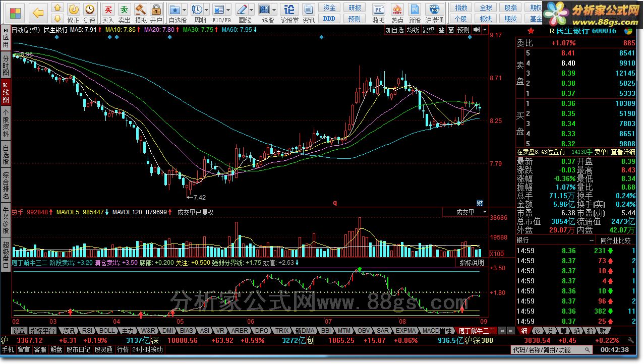Toggle 加自选 add to watchlist
The width and height of the screenshot is (644, 364).
click(x=395, y=30)
